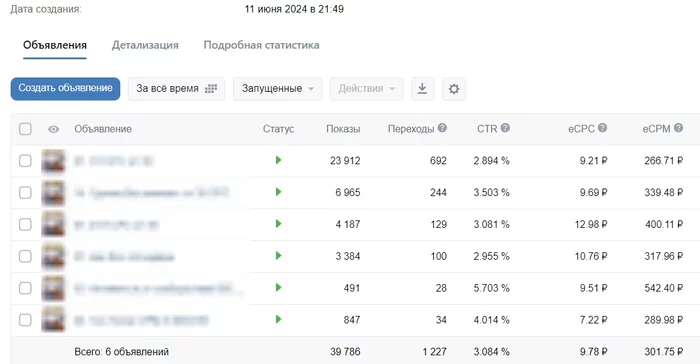The width and height of the screenshot is (700, 364).
Task: Click play status icon in 23 912 row
Action: (278, 160)
